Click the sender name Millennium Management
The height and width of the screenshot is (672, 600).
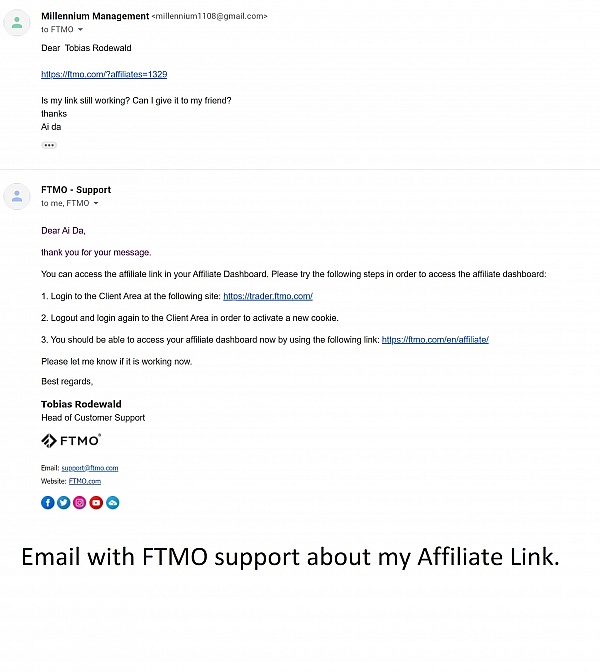point(95,16)
